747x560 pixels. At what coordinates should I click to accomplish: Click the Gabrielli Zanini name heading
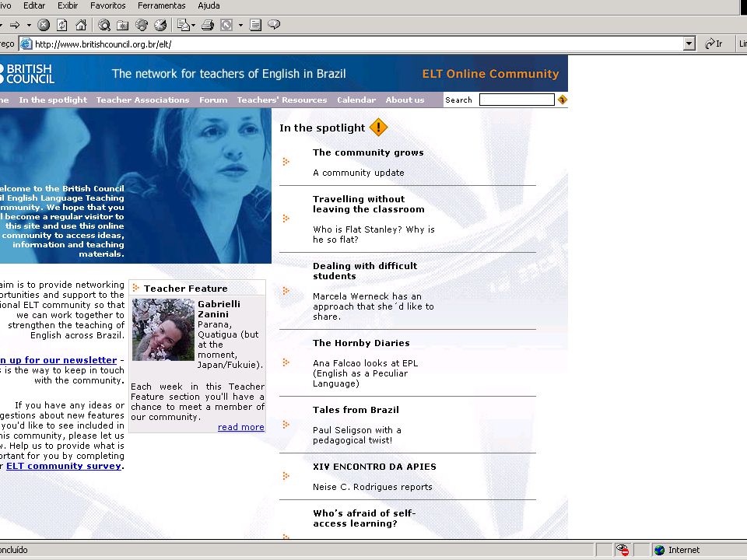pos(219,309)
